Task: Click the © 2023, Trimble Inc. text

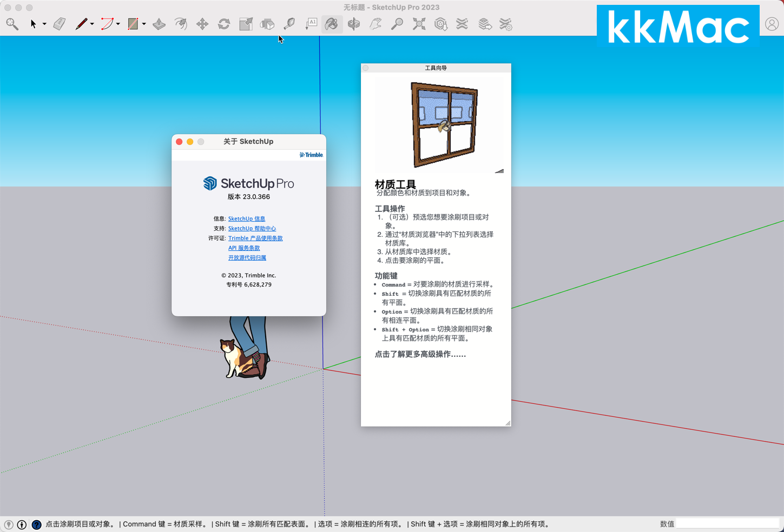Action: point(249,275)
